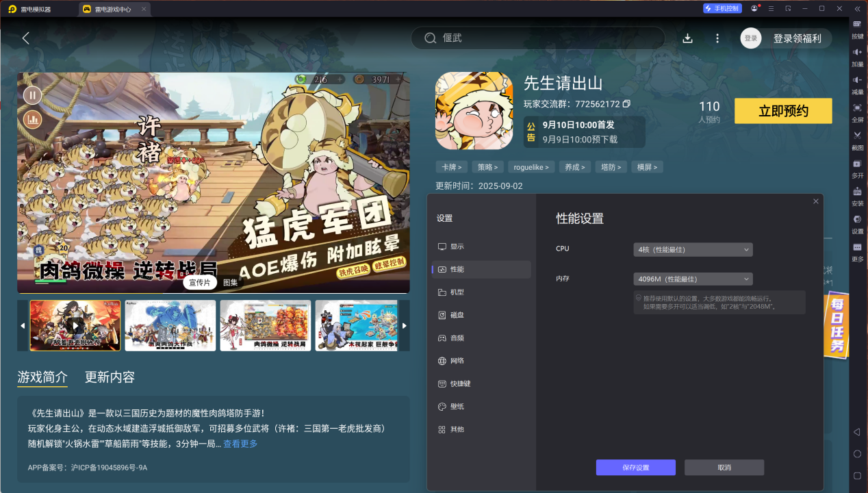This screenshot has height=493, width=868.
Task: Click the 立即预约 reserve button
Action: pos(783,111)
